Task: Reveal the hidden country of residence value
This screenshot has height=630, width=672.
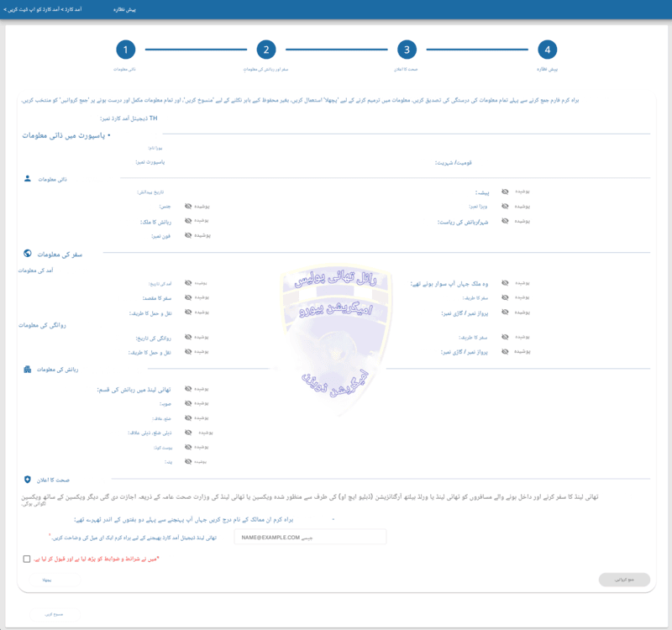Action: [x=188, y=221]
